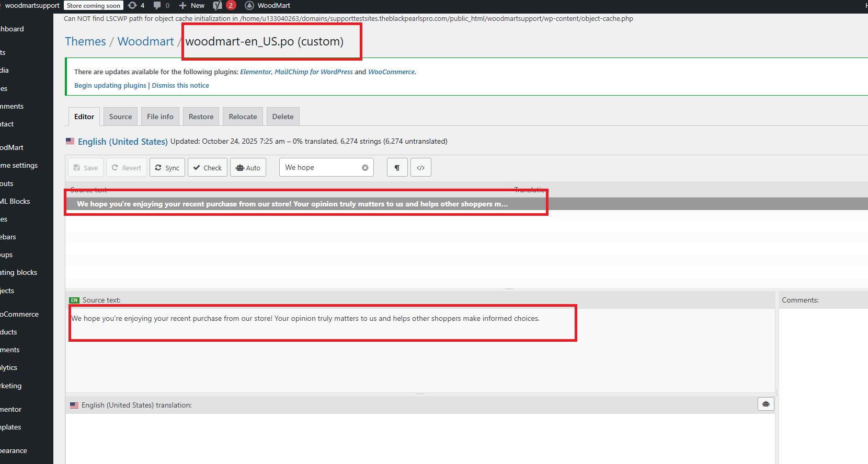Click the New plus icon in admin bar
This screenshot has width=868, height=464.
(x=182, y=6)
